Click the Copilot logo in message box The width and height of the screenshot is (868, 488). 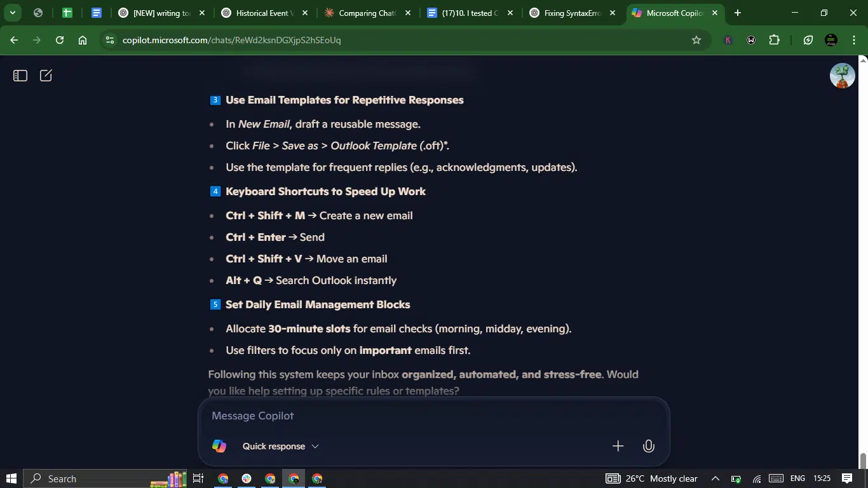219,446
